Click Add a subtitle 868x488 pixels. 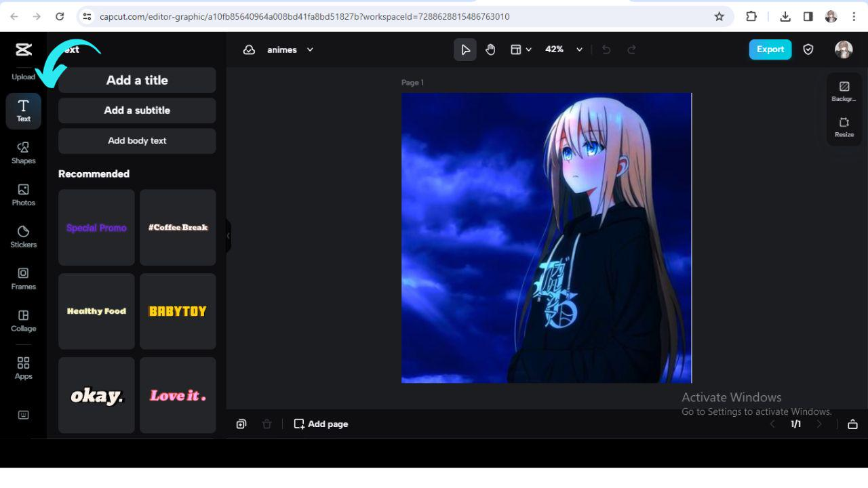pos(137,110)
